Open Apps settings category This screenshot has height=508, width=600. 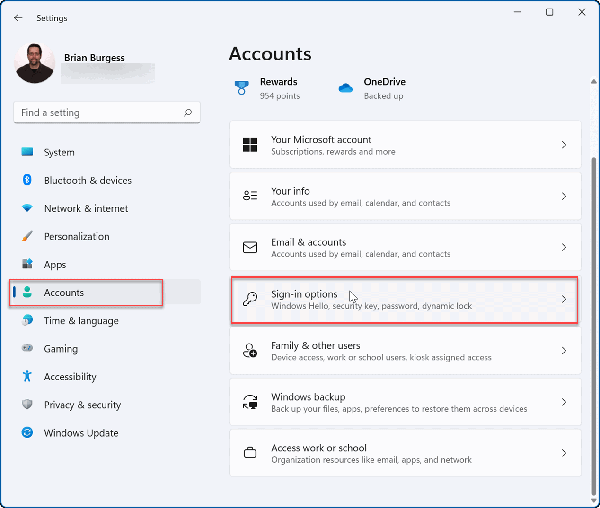coord(107,264)
